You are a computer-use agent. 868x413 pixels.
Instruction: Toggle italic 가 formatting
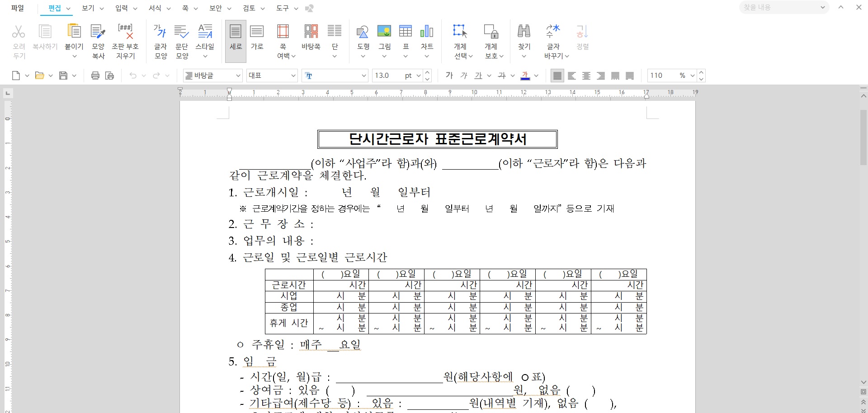(464, 76)
